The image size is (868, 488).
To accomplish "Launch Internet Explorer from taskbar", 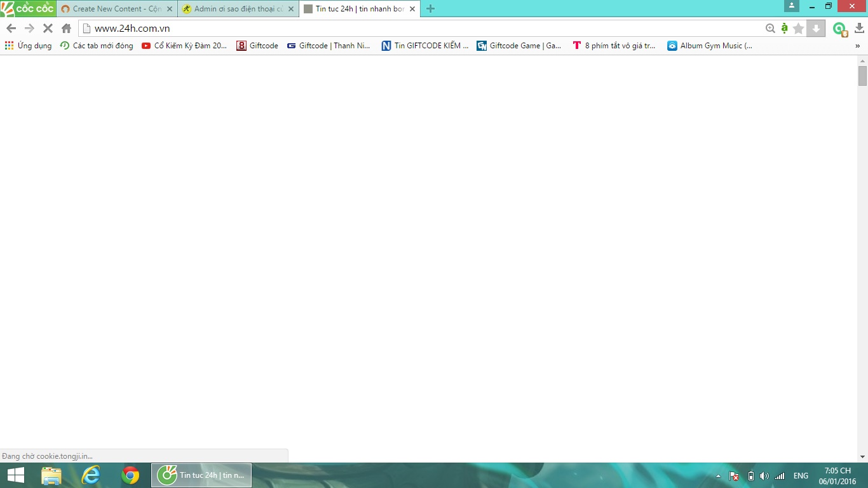I will coord(91,475).
